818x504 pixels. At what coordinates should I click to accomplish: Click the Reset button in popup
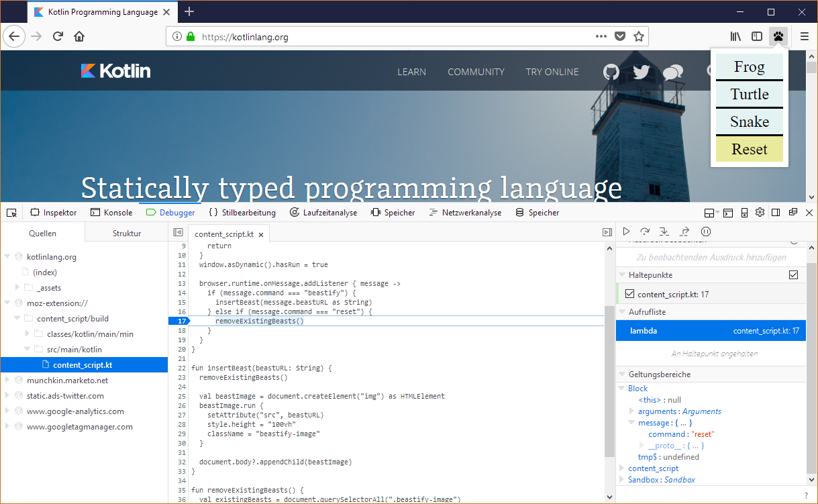(x=750, y=149)
